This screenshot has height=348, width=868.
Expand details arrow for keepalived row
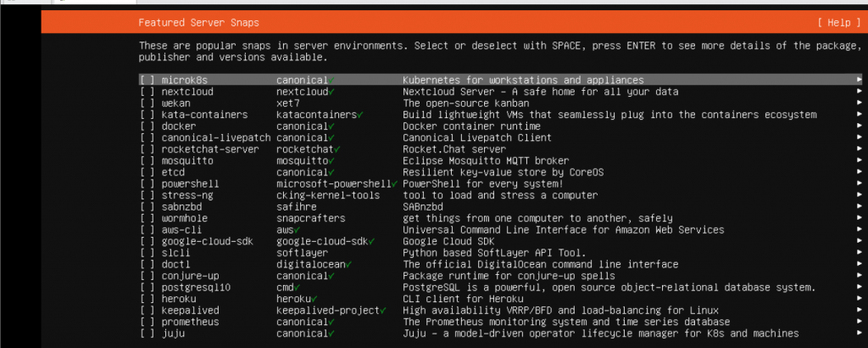click(860, 311)
